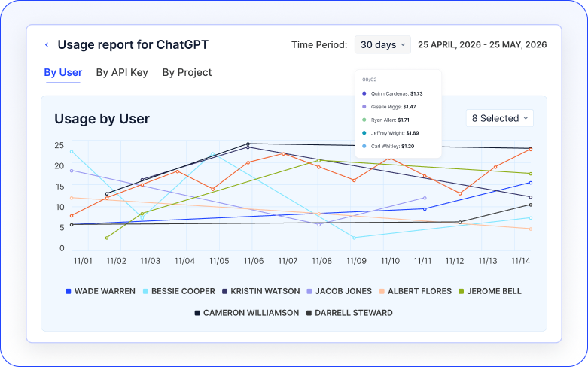Screen dimensions: 588x367
Task: Open the 8 Selected users dropdown
Action: point(499,118)
